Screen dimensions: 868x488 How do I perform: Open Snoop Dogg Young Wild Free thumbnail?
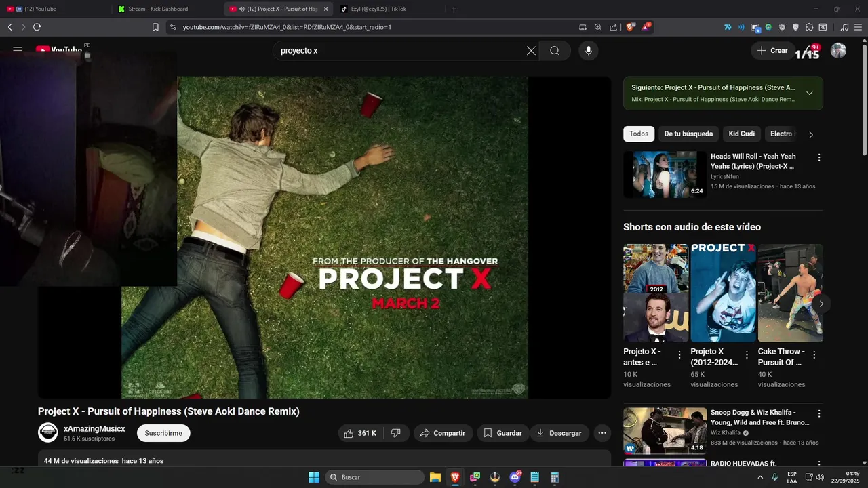coord(665,430)
